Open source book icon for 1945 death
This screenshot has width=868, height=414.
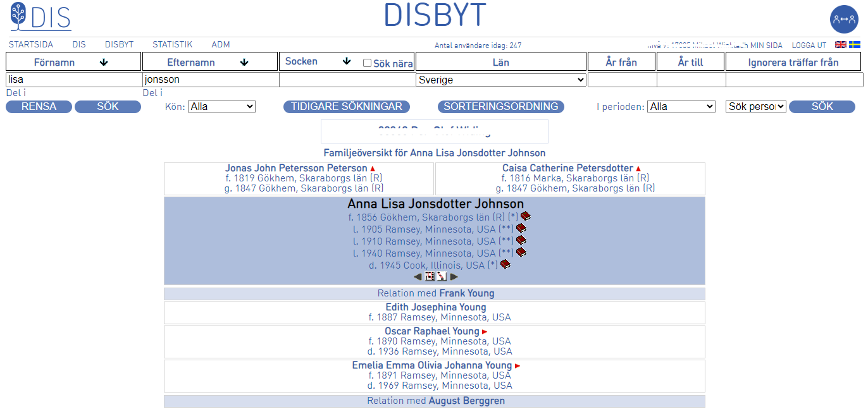[x=505, y=265]
